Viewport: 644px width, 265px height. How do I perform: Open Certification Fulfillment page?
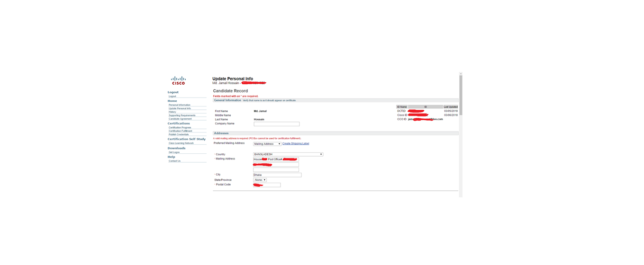(x=181, y=131)
